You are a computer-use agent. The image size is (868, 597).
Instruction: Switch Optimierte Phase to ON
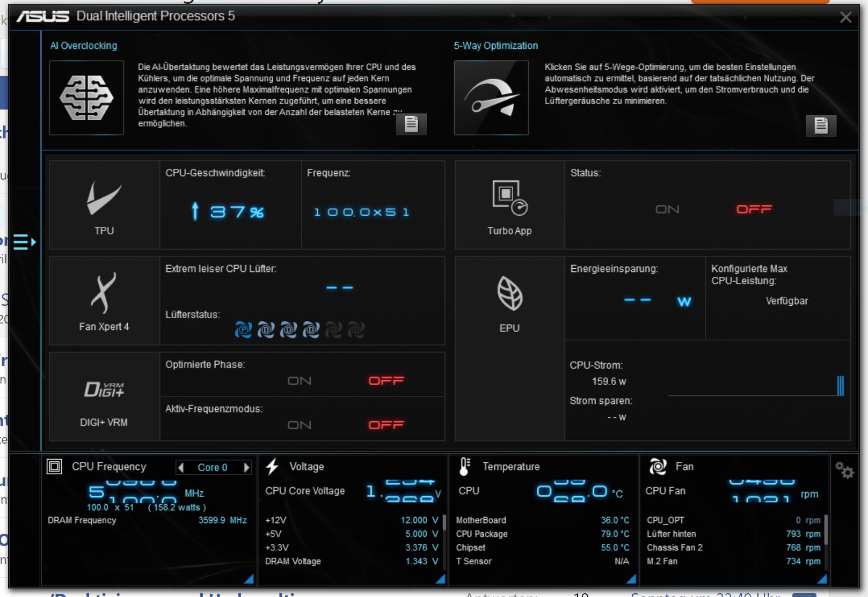(x=300, y=381)
